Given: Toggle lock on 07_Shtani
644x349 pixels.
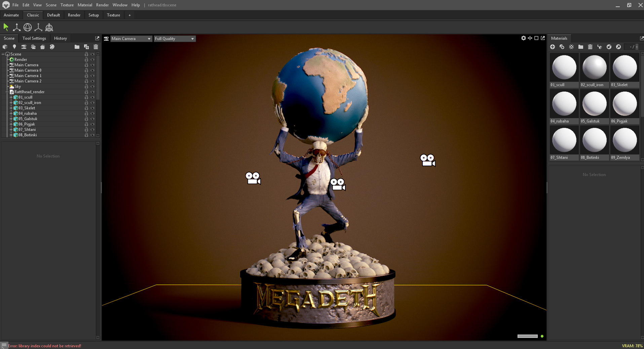Looking at the screenshot, I should click(x=86, y=130).
